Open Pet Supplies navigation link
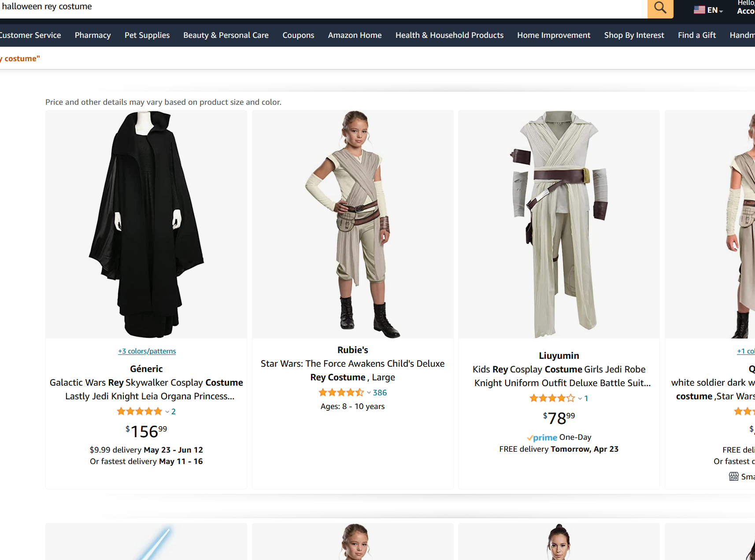This screenshot has width=755, height=560. [147, 35]
